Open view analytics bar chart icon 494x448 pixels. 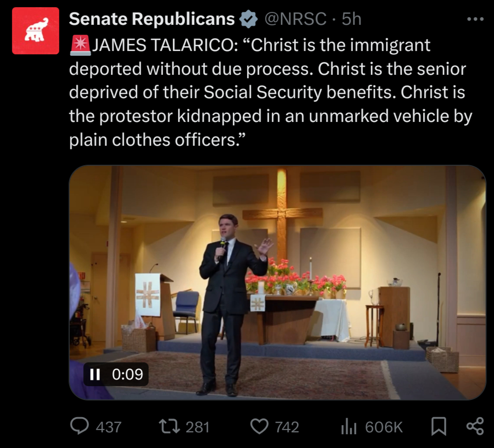click(348, 427)
